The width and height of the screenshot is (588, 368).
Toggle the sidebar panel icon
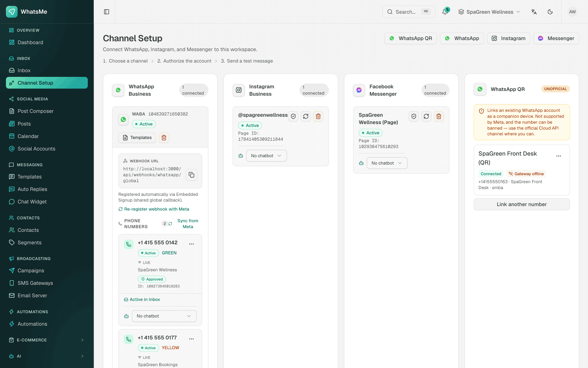(x=106, y=12)
